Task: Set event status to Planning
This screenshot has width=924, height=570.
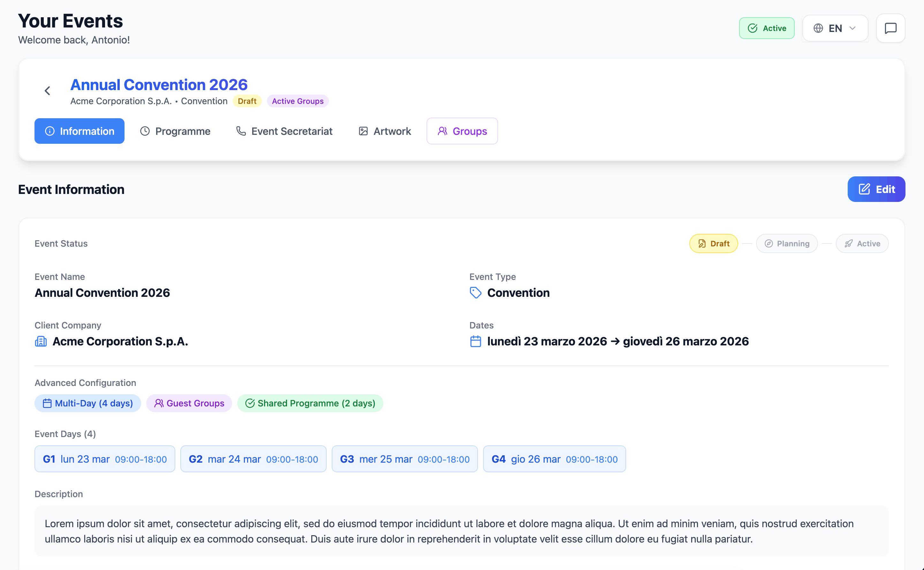Action: pyautogui.click(x=786, y=243)
